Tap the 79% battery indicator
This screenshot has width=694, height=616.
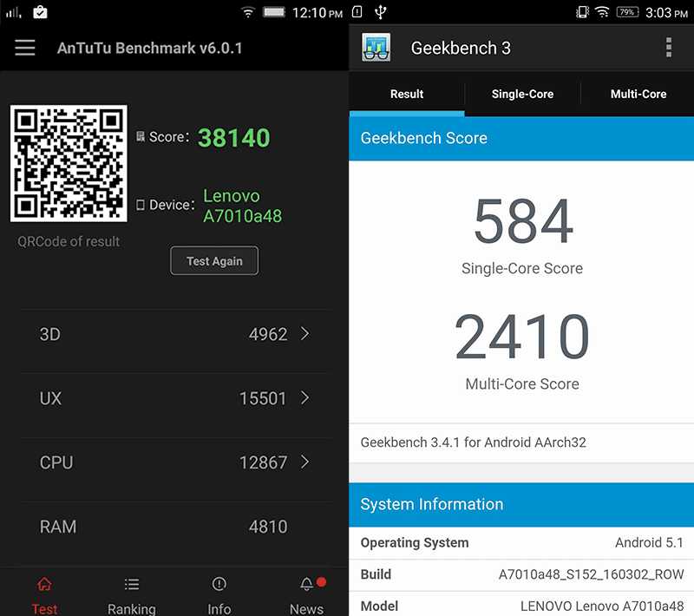tap(627, 12)
